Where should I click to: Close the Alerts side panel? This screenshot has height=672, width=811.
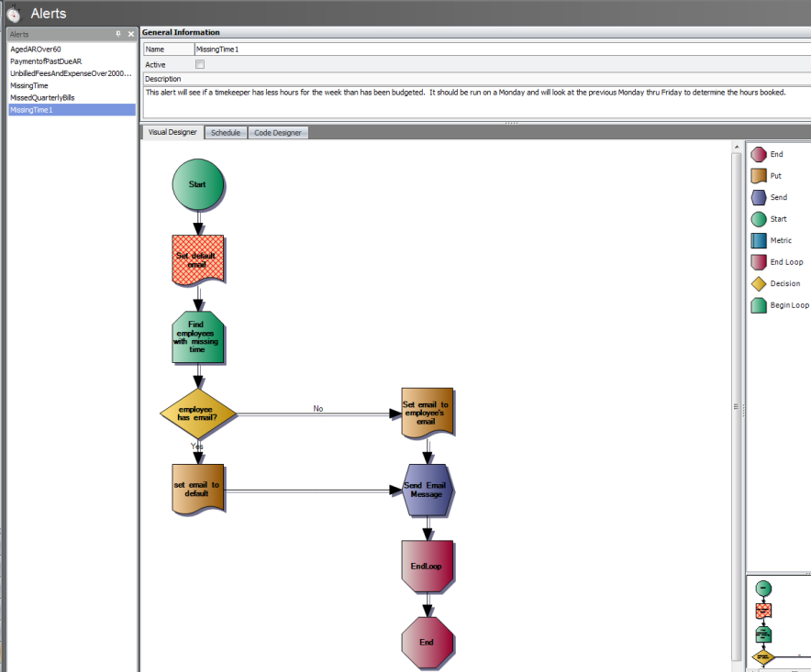pyautogui.click(x=131, y=34)
